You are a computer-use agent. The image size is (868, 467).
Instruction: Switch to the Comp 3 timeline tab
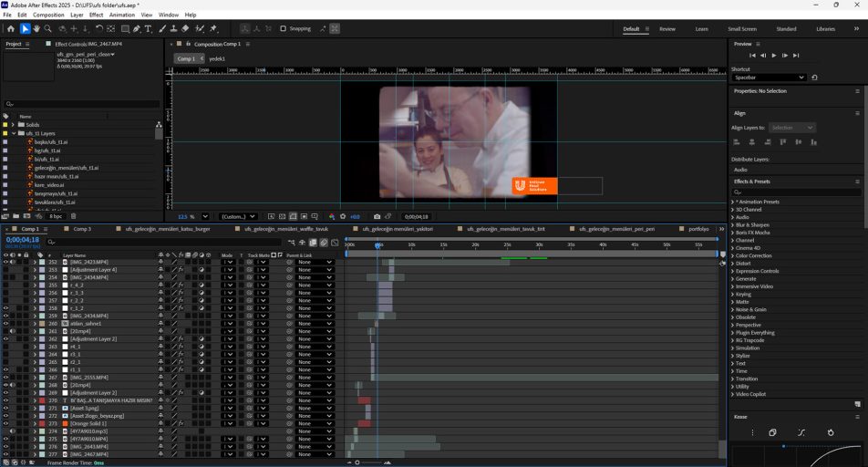pos(82,229)
